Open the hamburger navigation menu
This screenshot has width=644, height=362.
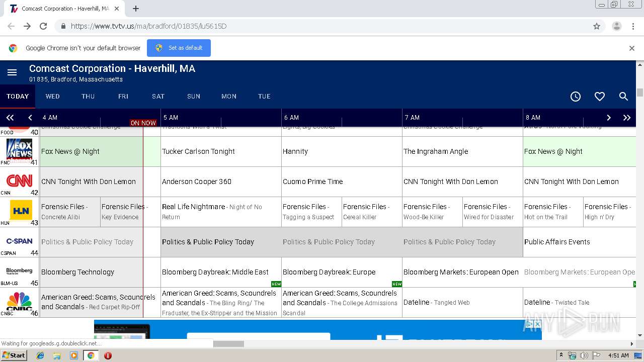(x=12, y=72)
